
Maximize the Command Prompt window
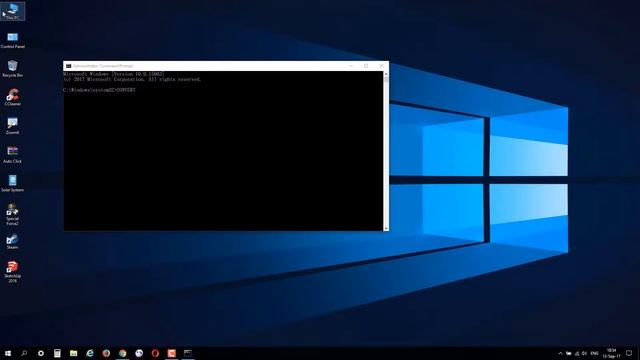click(366, 66)
